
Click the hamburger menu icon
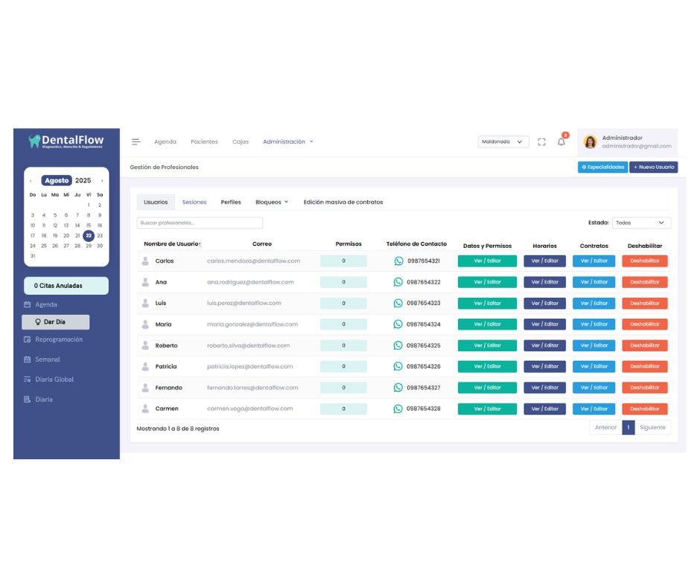click(136, 141)
